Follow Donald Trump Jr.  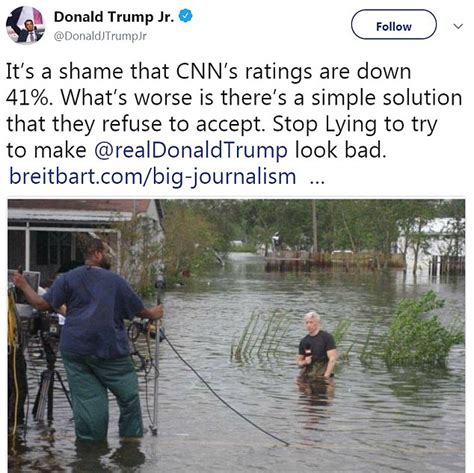(394, 24)
